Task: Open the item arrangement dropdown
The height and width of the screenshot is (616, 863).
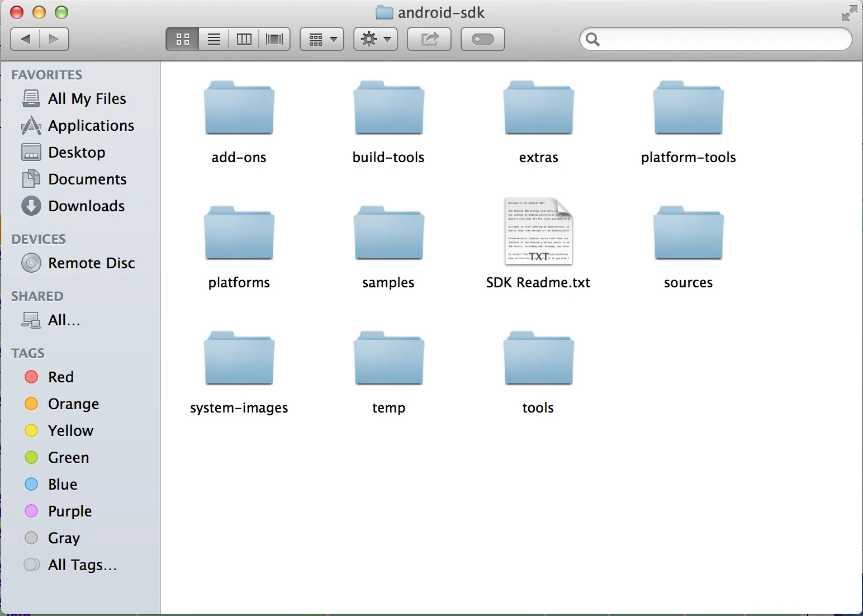Action: pos(322,39)
